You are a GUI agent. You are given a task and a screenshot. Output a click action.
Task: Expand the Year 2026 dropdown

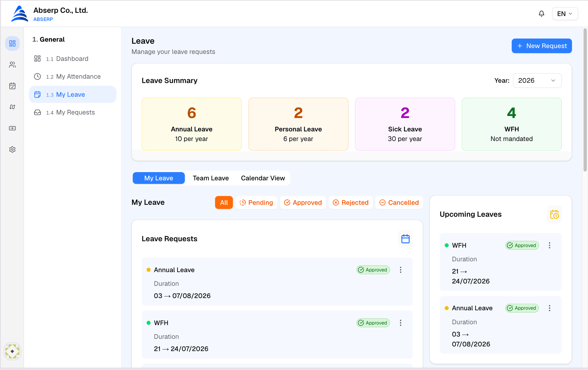click(537, 80)
